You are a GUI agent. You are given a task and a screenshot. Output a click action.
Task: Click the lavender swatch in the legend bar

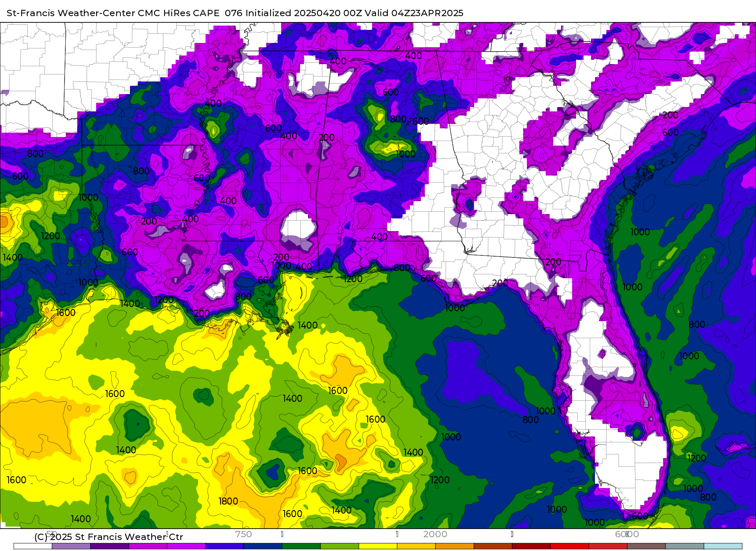click(x=71, y=546)
